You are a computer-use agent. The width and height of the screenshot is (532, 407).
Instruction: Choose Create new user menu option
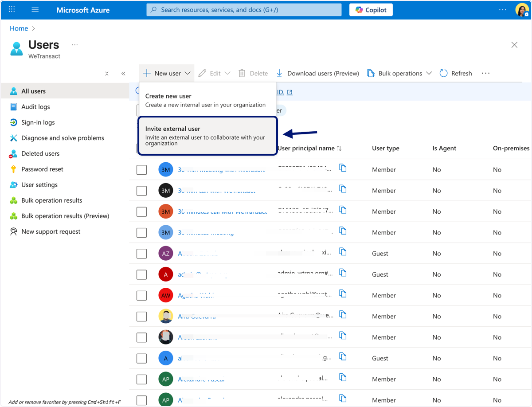[x=205, y=100]
